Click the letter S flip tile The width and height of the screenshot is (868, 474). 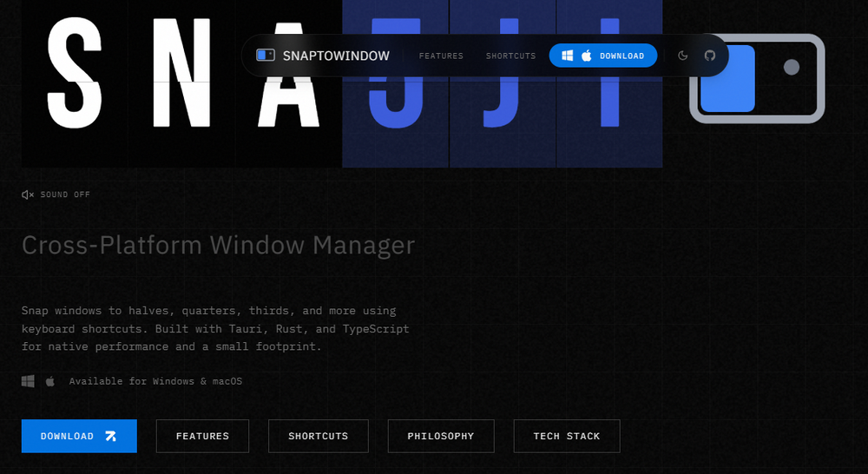[x=75, y=83]
